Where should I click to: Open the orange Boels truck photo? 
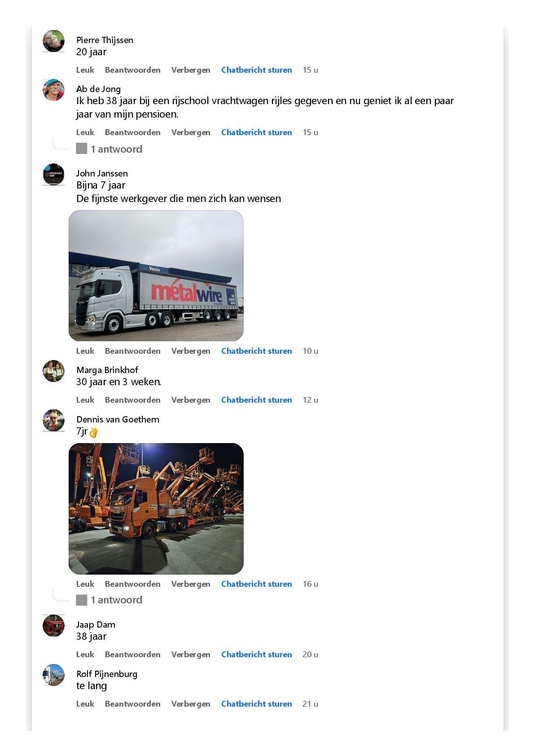pyautogui.click(x=156, y=509)
